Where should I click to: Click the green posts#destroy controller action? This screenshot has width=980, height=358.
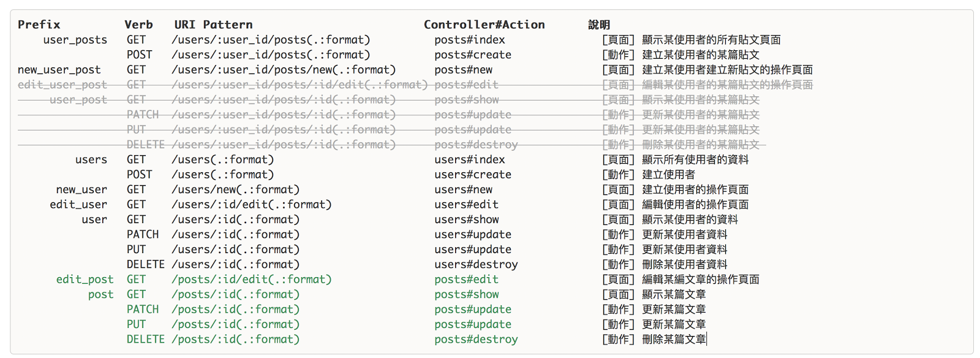click(476, 339)
